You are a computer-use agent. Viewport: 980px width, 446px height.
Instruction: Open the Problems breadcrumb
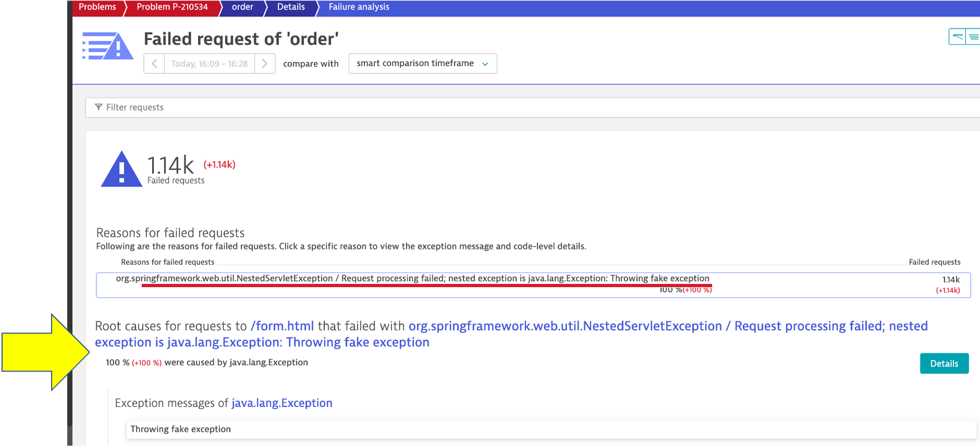click(97, 7)
